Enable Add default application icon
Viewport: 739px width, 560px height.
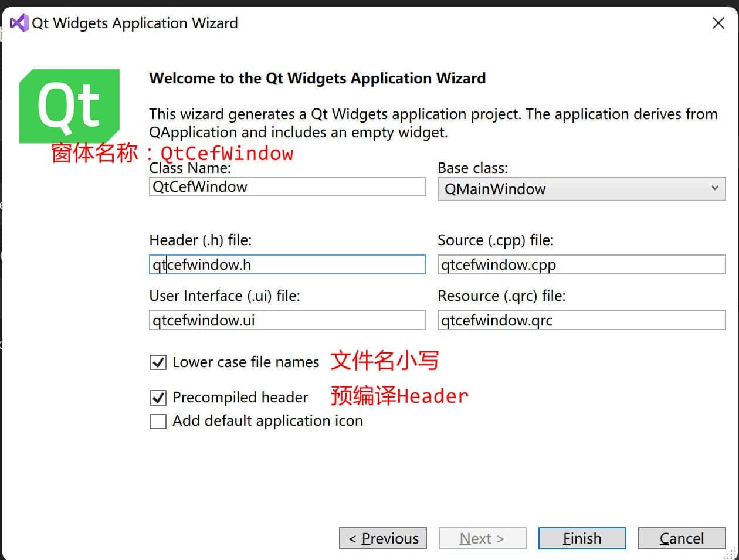point(158,422)
